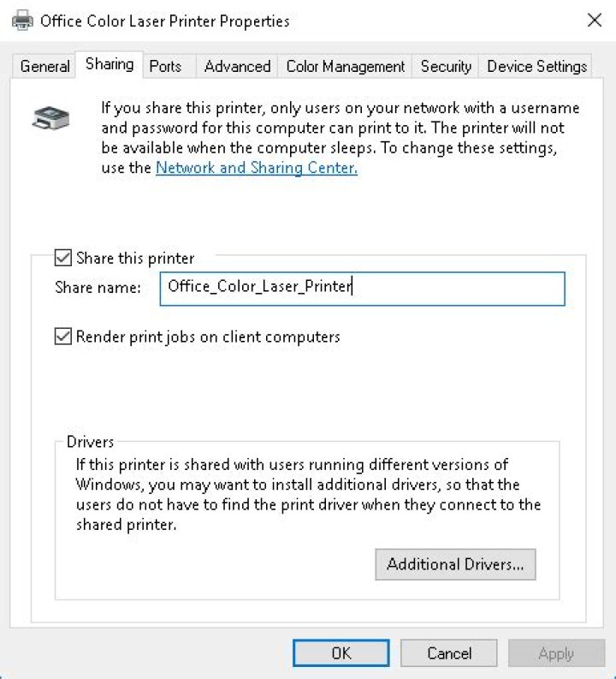Click the Share name label

point(98,288)
